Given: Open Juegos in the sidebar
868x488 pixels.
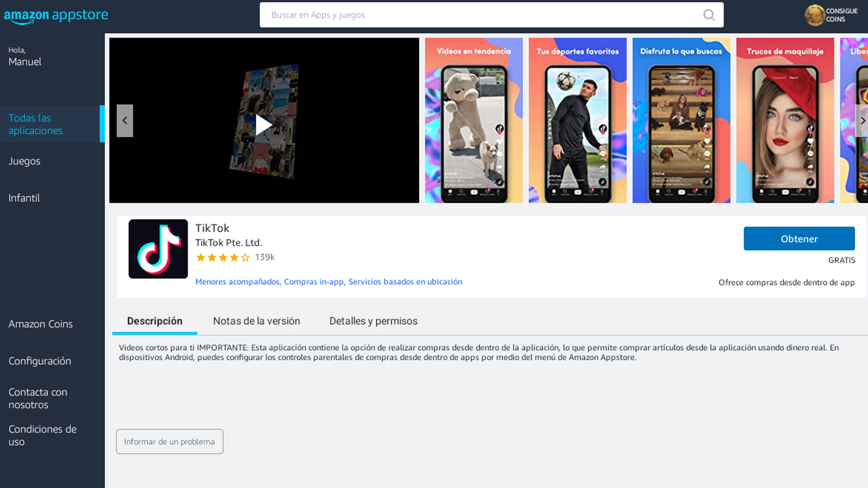Looking at the screenshot, I should point(24,161).
